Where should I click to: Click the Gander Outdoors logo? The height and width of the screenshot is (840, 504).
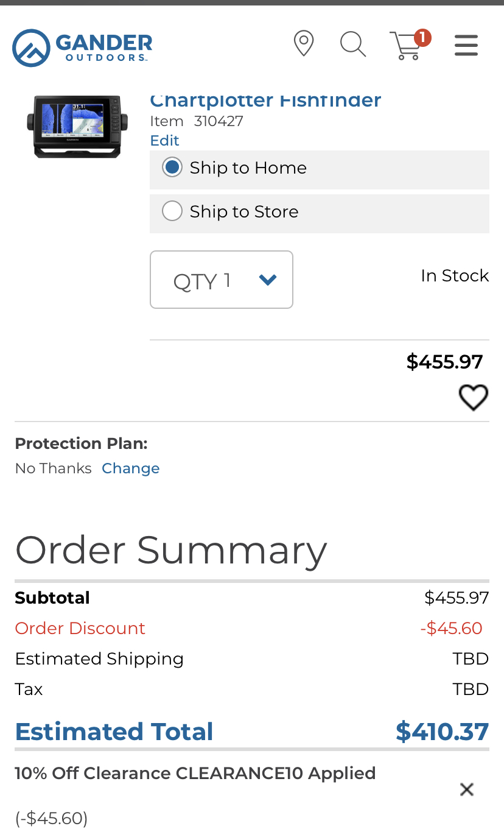(82, 48)
